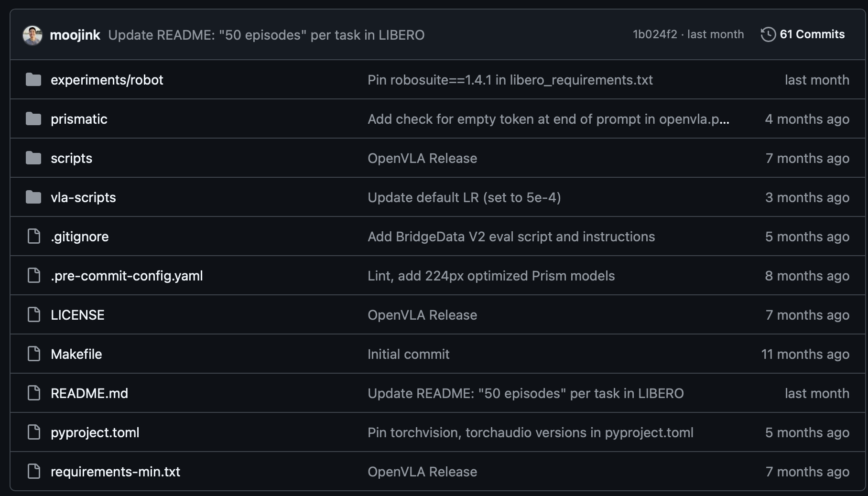The height and width of the screenshot is (496, 868).
Task: Click the experiments/robot folder icon
Action: click(x=33, y=80)
